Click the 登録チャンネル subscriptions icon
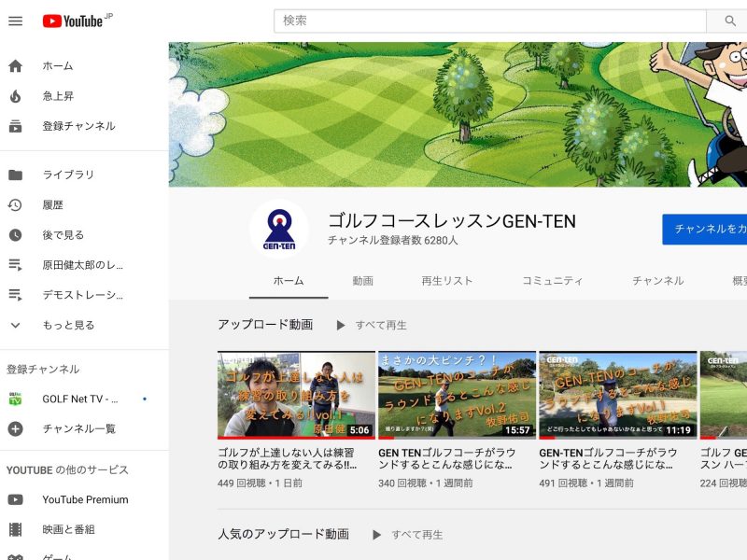Image resolution: width=747 pixels, height=560 pixels. point(15,126)
